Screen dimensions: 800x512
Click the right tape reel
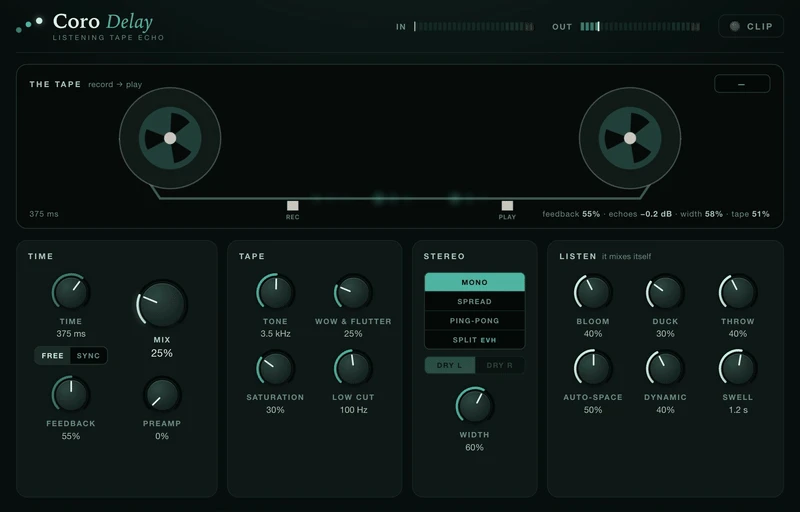[x=630, y=138]
